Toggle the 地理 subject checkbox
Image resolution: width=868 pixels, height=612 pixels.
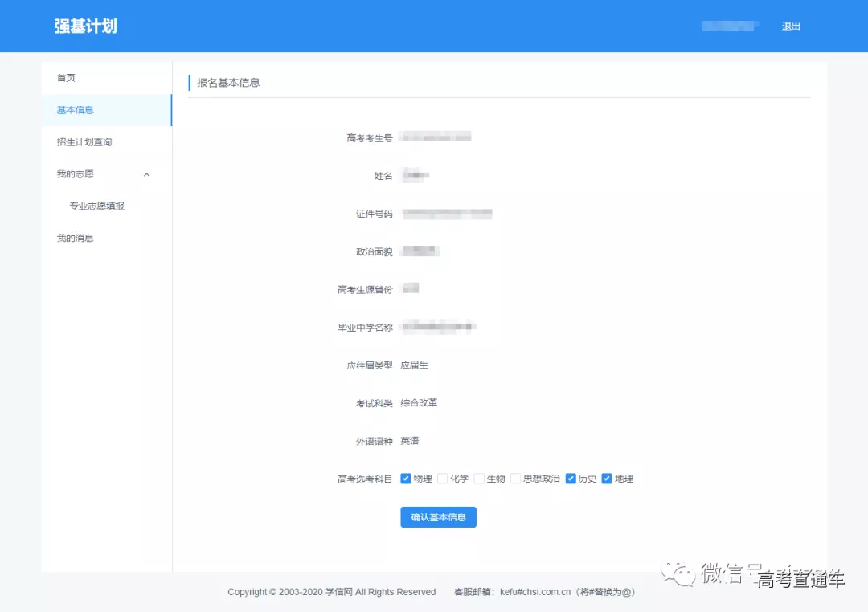(x=607, y=479)
